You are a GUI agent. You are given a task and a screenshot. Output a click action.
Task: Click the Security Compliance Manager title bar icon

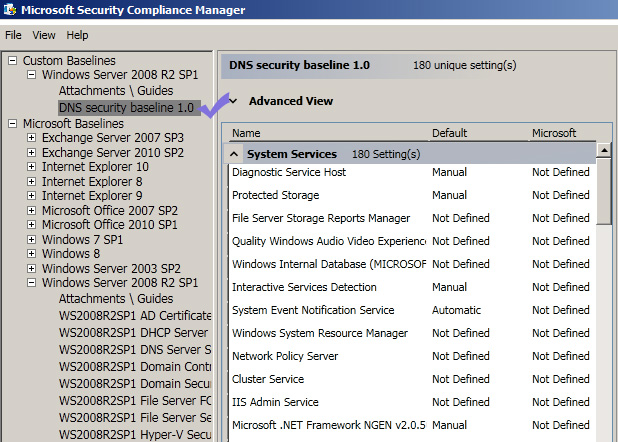click(9, 9)
